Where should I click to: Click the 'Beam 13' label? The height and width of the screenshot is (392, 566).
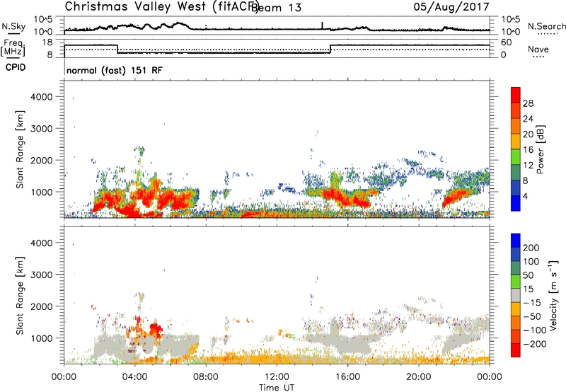(x=276, y=8)
